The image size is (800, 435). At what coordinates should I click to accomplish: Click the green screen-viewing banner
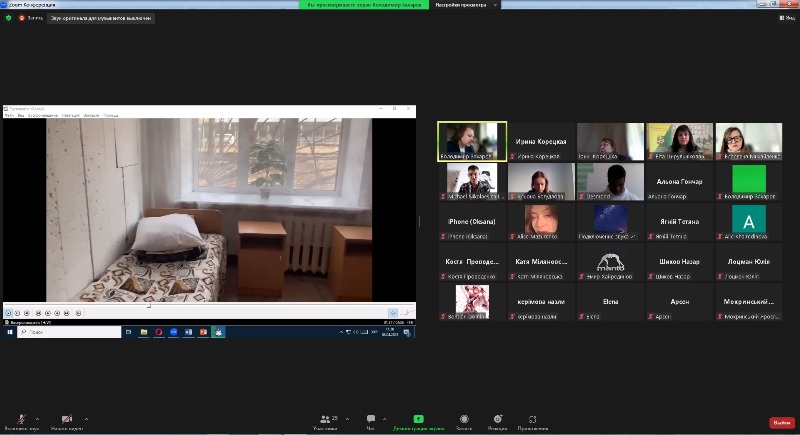[364, 5]
